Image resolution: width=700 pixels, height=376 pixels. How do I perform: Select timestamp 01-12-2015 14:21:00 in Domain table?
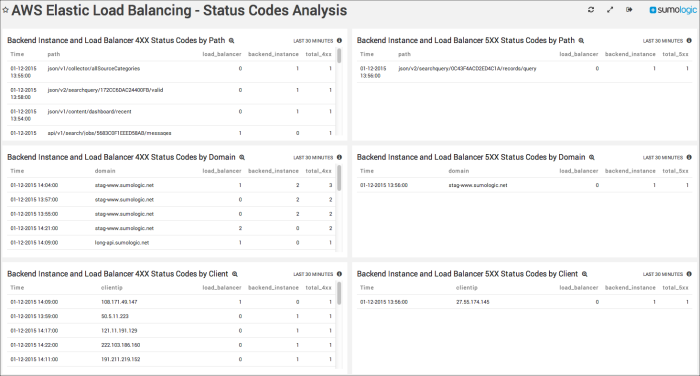pos(34,228)
